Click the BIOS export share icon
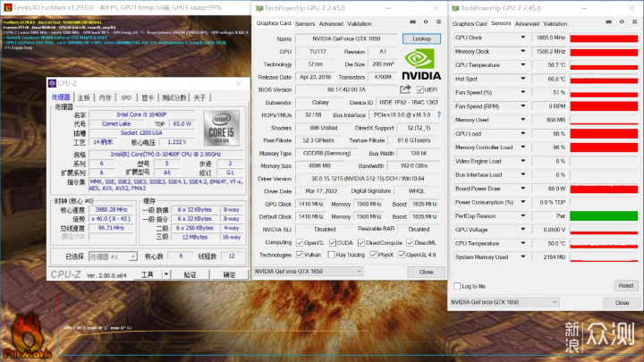Viewport: 644px width, 362px height. (x=405, y=89)
